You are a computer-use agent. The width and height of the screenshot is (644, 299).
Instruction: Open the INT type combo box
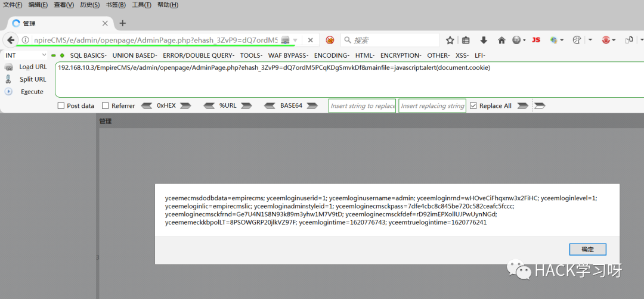coord(23,55)
